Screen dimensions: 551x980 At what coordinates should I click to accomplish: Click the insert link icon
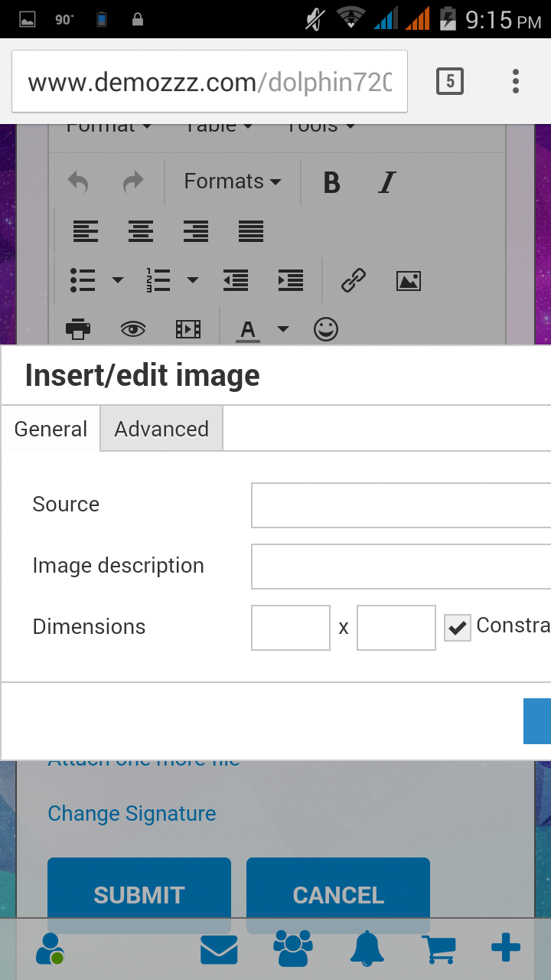coord(353,281)
